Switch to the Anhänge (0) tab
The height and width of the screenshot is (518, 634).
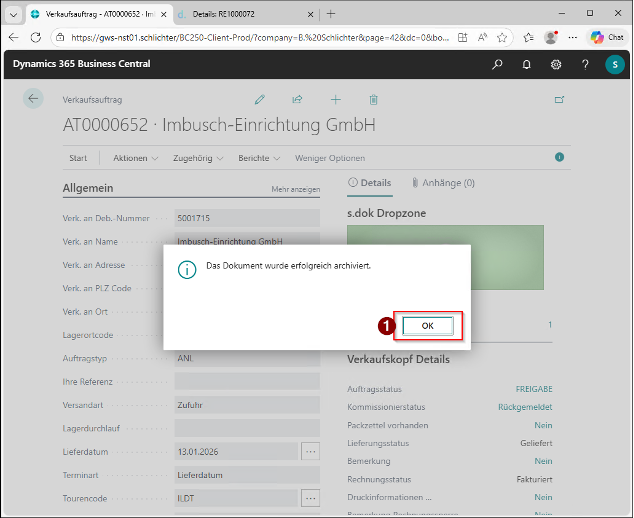(443, 183)
